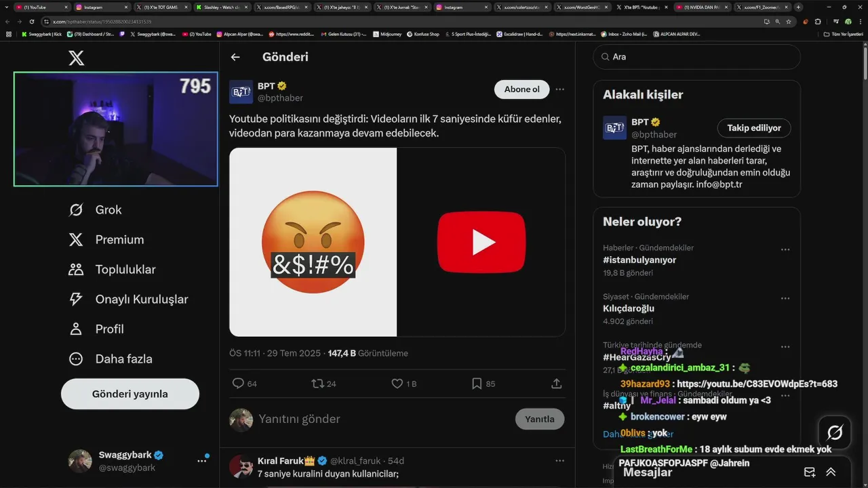Viewport: 868px width, 488px height.
Task: Click the Gönderi yayınla button
Action: click(130, 394)
